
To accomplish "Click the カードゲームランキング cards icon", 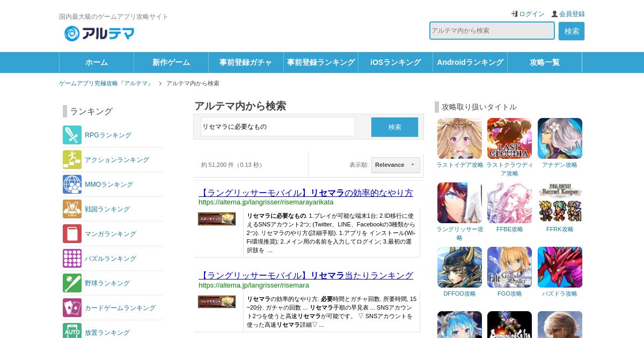I will tap(72, 308).
